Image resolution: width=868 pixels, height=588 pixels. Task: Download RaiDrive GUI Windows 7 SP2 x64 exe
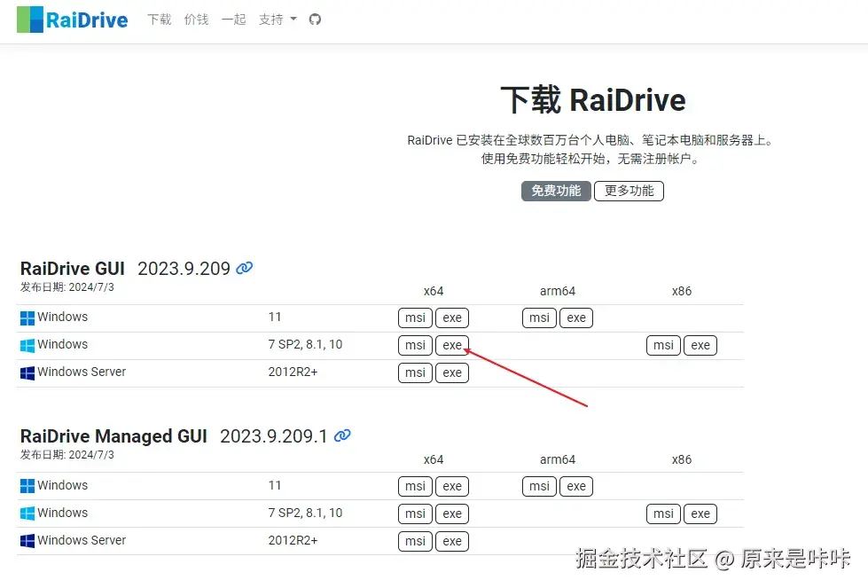point(452,346)
